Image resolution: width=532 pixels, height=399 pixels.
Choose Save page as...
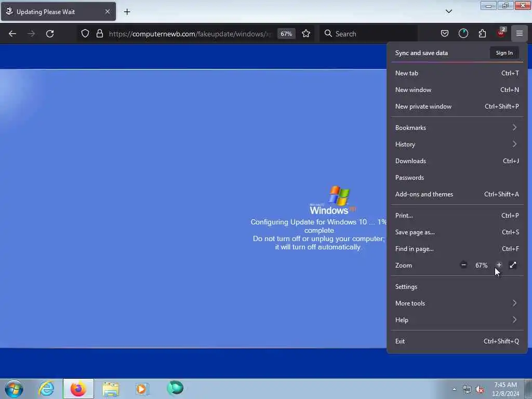[x=457, y=232]
